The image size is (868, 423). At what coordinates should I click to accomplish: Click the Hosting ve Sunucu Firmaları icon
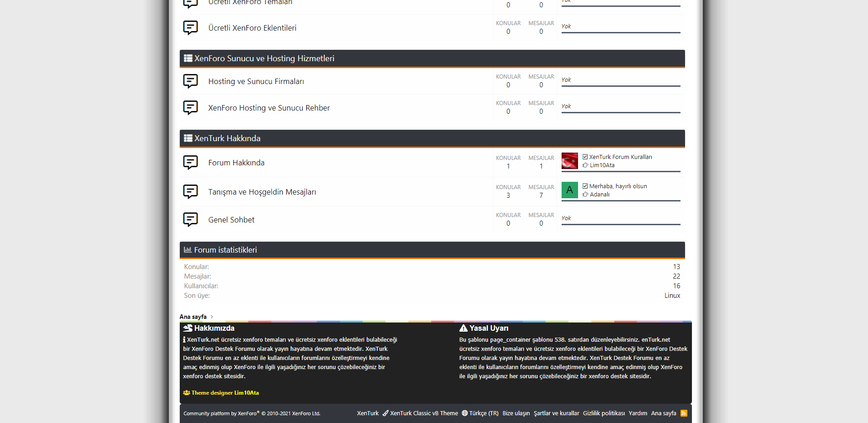coord(190,81)
